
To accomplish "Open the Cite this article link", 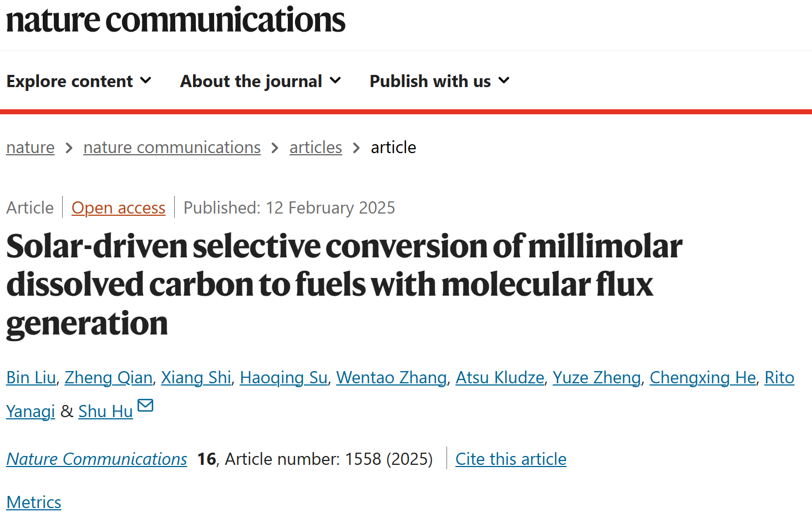I will (511, 459).
